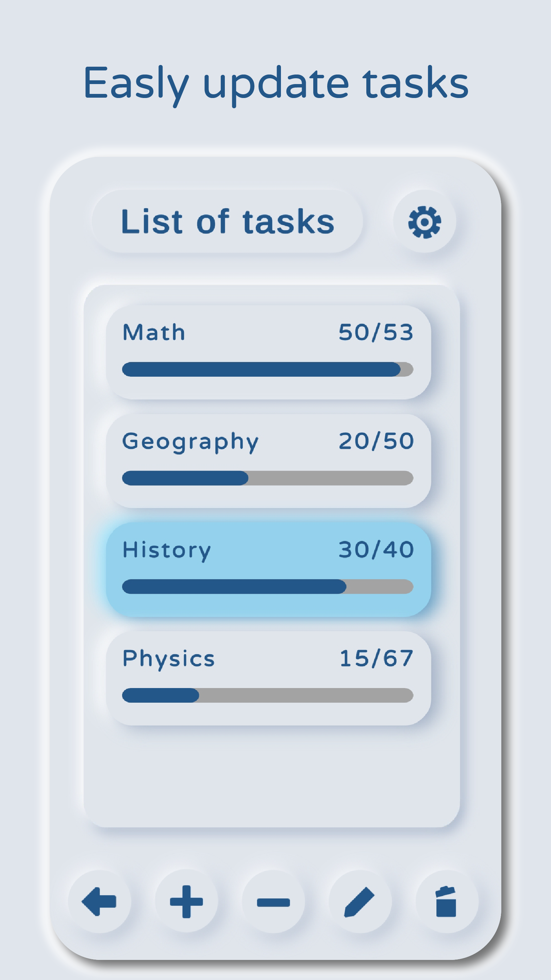Click the Geography 20/50 counter
551x980 pixels.
[376, 441]
